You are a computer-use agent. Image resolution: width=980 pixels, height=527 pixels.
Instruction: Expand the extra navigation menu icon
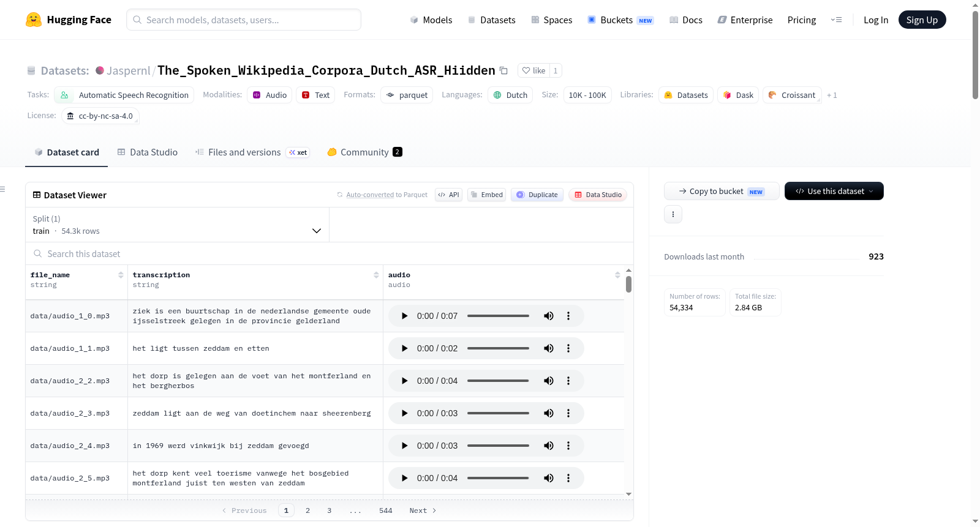tap(836, 20)
